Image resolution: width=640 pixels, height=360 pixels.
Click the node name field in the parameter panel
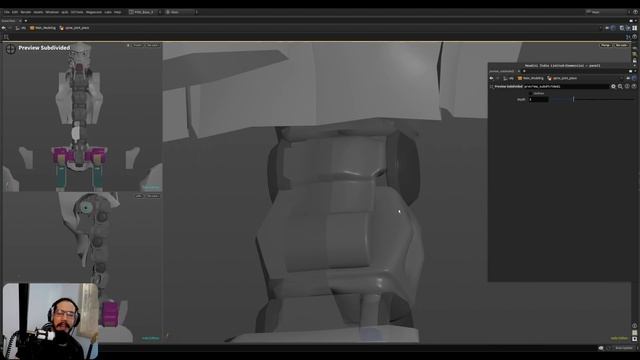[566, 87]
